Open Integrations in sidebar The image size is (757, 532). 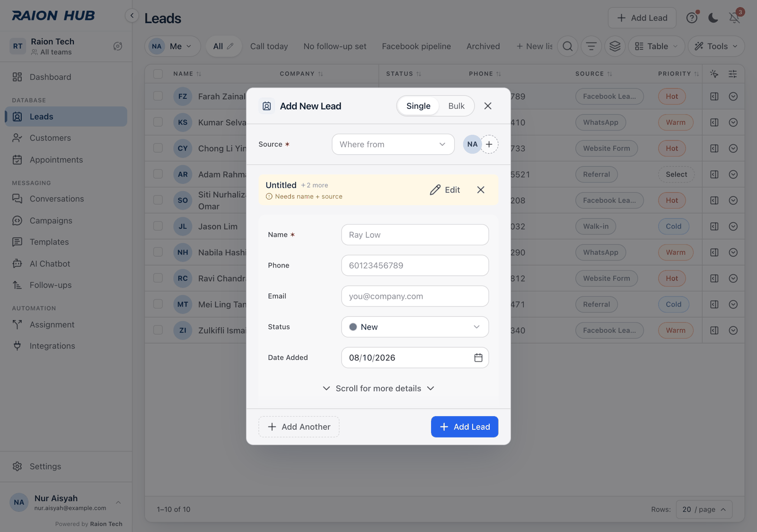[x=66, y=346]
